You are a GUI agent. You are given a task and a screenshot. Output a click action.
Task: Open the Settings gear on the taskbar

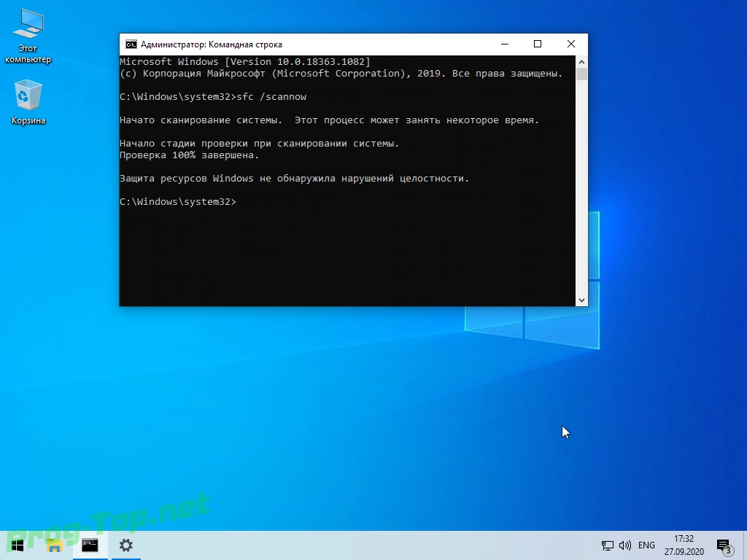[x=125, y=545]
